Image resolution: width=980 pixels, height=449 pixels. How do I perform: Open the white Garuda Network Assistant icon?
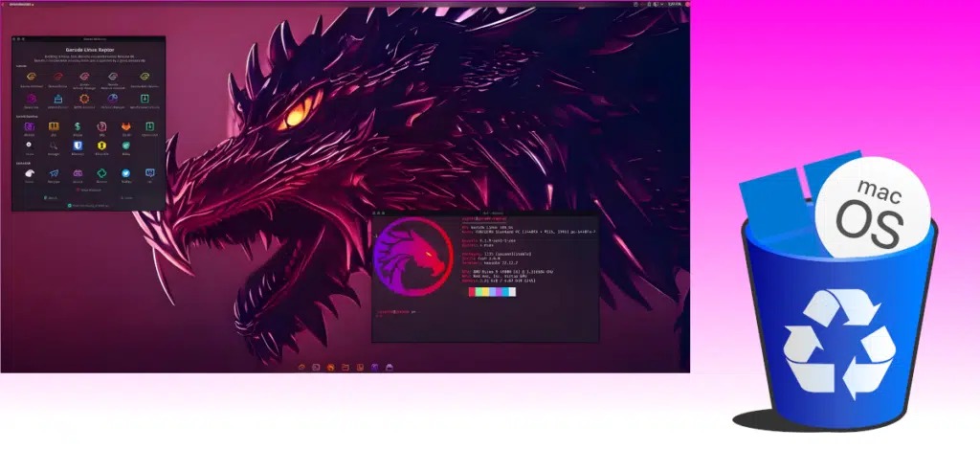click(113, 77)
